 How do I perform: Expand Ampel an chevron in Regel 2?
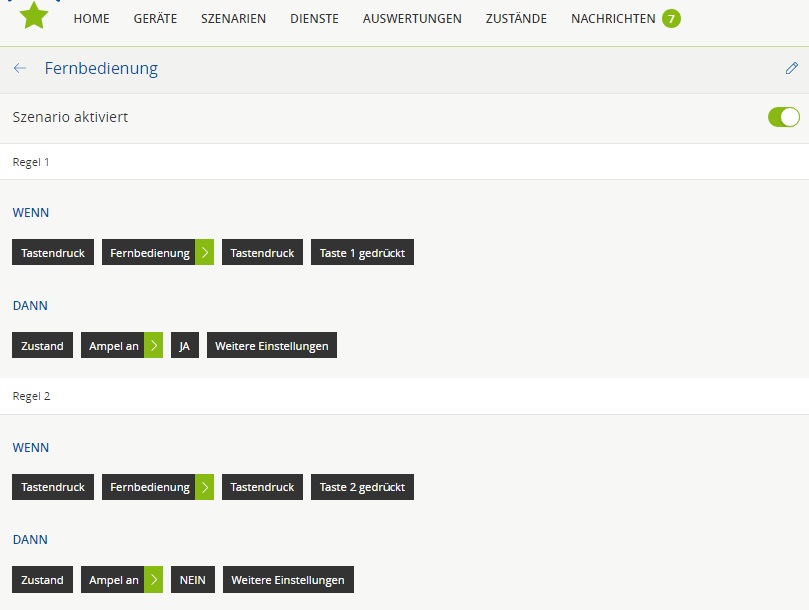tap(153, 580)
